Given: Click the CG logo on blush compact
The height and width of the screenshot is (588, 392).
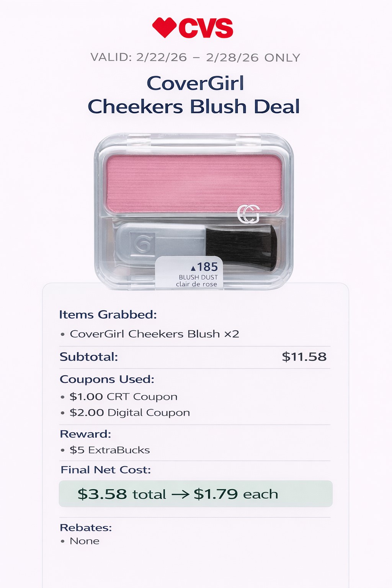Looking at the screenshot, I should point(248,214).
